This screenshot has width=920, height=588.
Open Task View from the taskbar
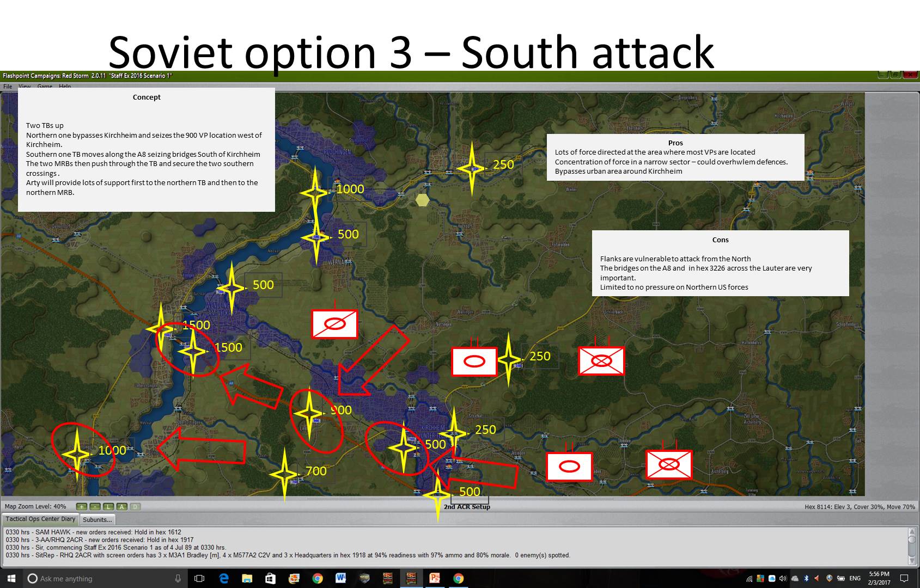tap(199, 578)
